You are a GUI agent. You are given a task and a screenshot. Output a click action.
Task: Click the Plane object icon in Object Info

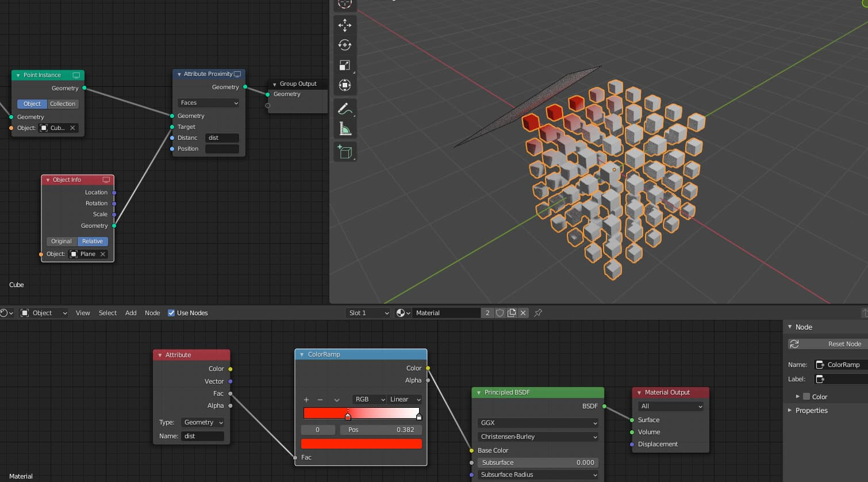point(74,254)
